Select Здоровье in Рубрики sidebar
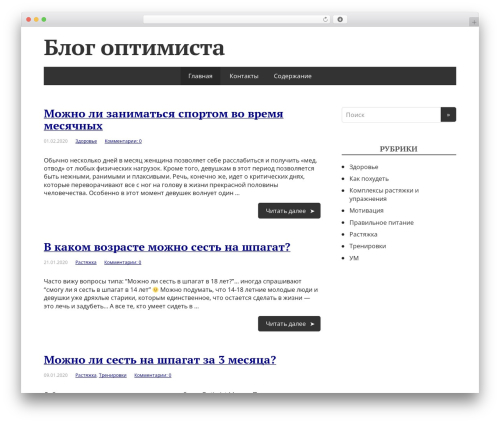Image resolution: width=500 pixels, height=423 pixels. coord(364,167)
